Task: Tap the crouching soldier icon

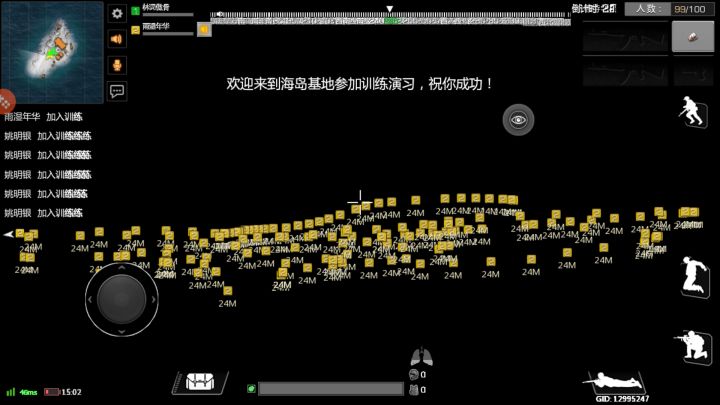Action: point(693,347)
